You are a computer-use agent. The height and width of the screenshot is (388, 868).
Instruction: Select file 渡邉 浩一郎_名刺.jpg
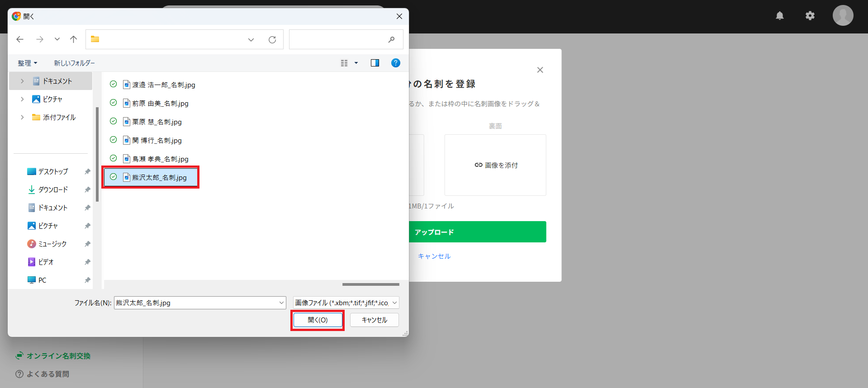point(163,85)
